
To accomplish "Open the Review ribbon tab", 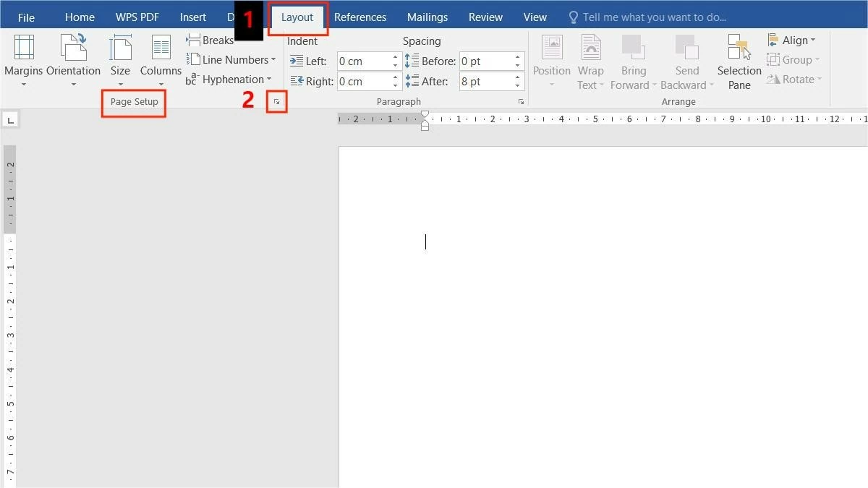I will click(x=485, y=17).
